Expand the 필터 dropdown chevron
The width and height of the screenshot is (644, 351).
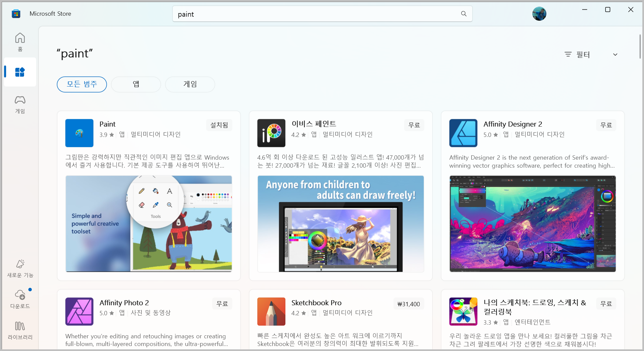(x=615, y=54)
